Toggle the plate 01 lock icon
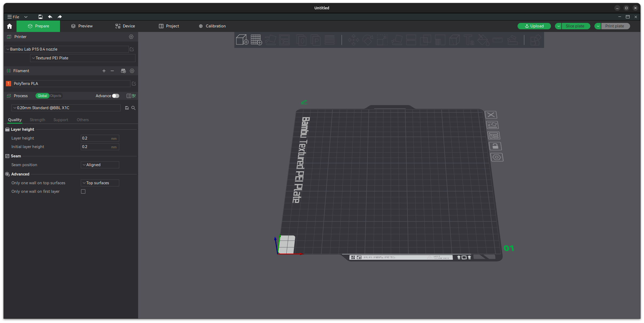This screenshot has height=323, width=644. [495, 146]
